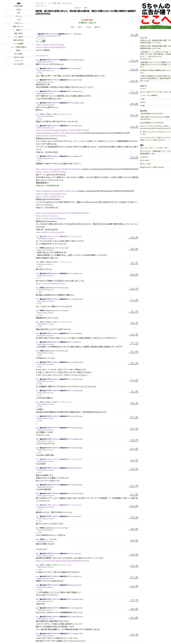Screen dimensions: 171x644
Task: Go to 芸スポ速報+ board
Action: click(18, 54)
